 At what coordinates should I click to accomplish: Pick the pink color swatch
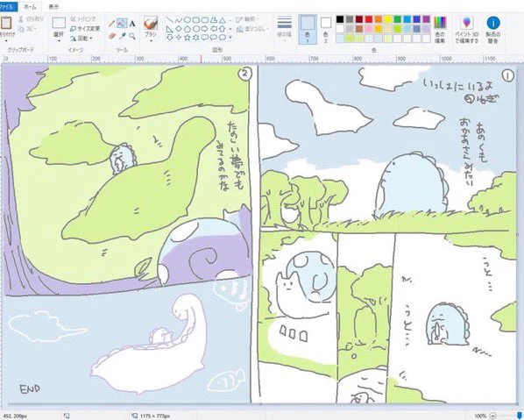click(x=369, y=29)
